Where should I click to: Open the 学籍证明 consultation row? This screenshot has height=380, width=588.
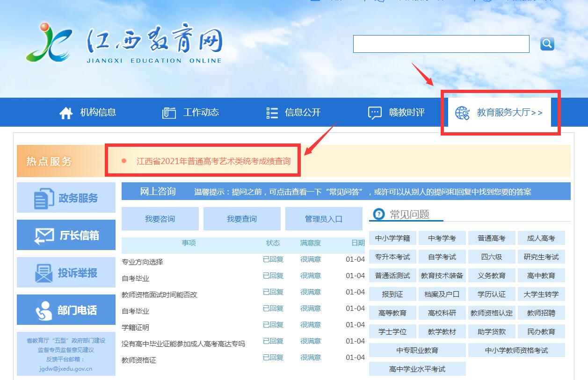pyautogui.click(x=243, y=326)
